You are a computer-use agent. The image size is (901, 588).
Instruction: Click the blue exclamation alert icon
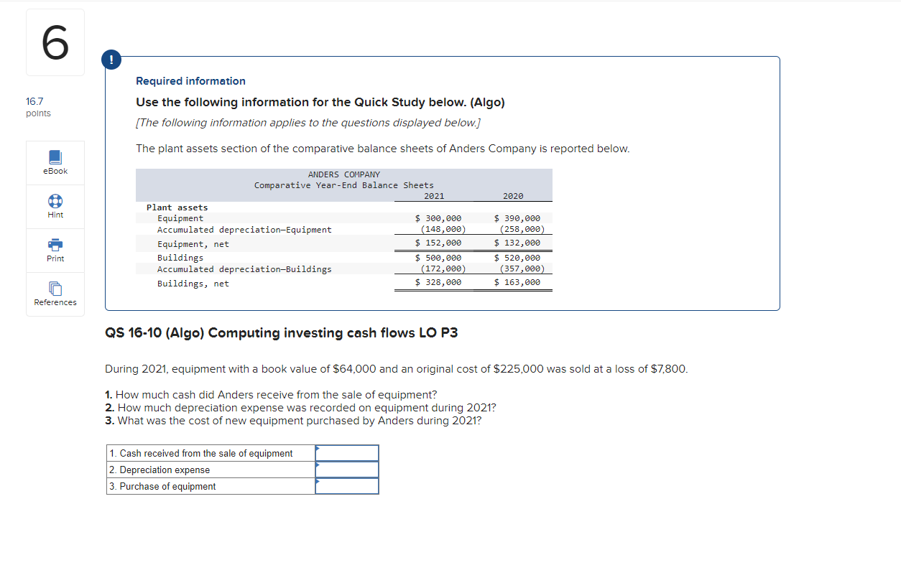111,60
